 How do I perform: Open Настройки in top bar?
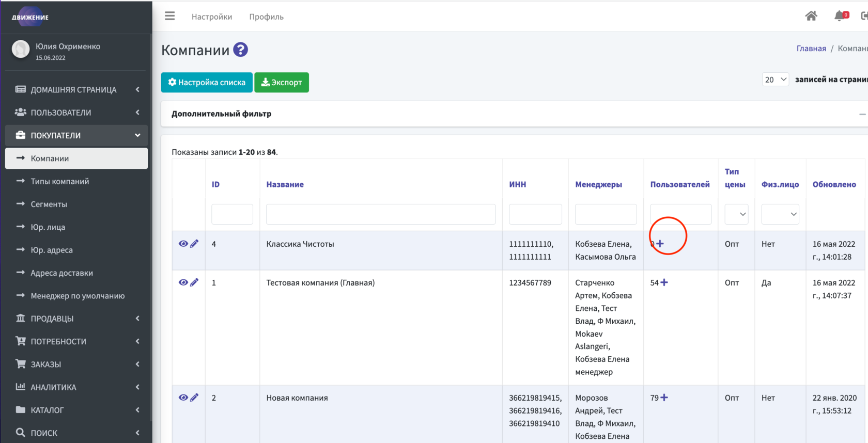coord(212,17)
